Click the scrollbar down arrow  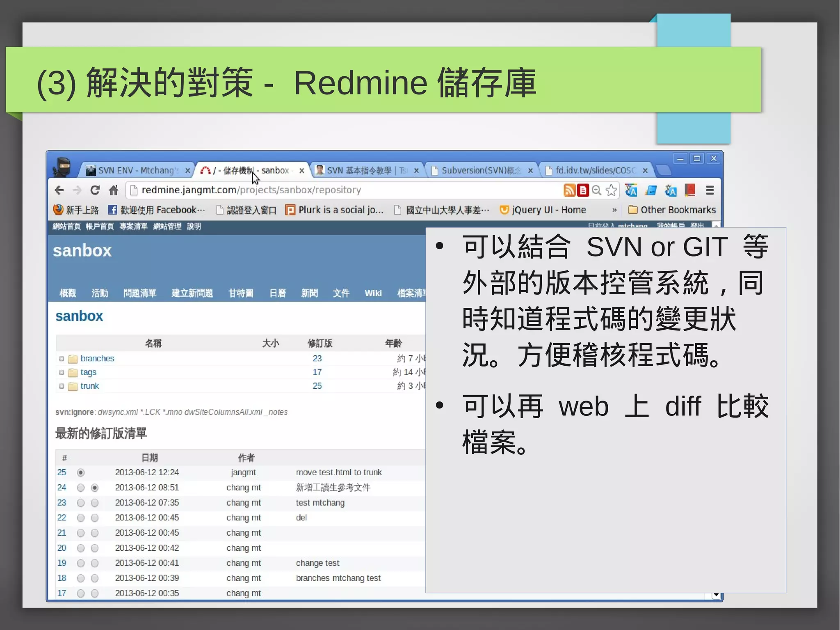click(716, 595)
